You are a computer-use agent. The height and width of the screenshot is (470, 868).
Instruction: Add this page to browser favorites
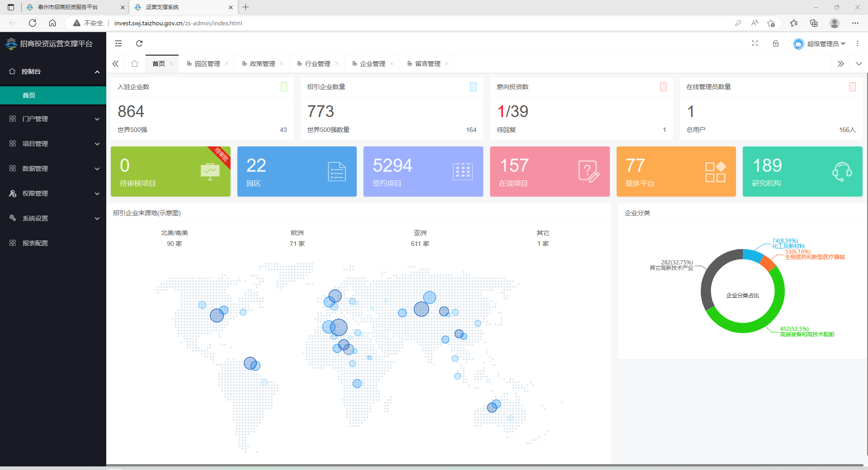(771, 23)
